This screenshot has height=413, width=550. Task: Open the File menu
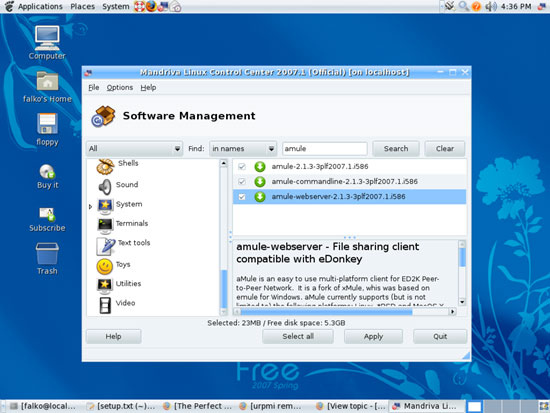click(94, 87)
